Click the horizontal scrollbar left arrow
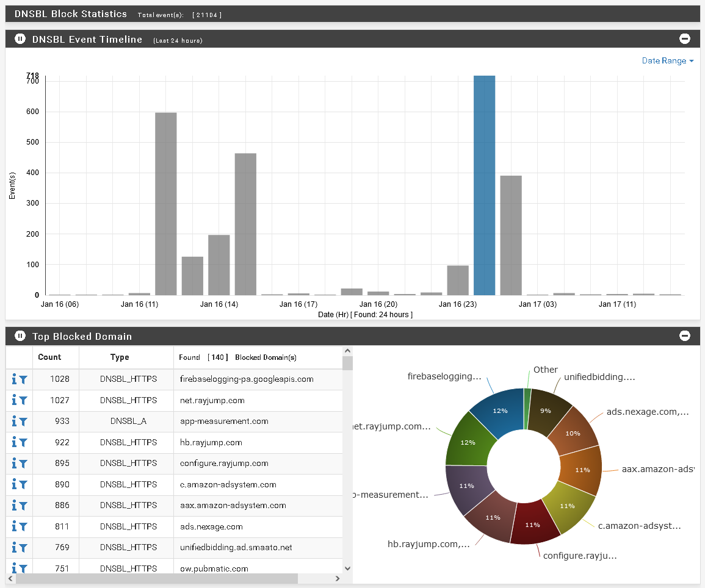Image resolution: width=705 pixels, height=588 pixels. tap(10, 579)
